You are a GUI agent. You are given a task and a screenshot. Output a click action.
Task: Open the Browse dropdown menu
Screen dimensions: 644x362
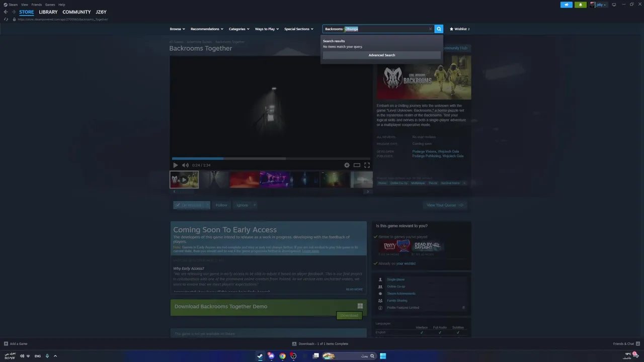pyautogui.click(x=177, y=29)
